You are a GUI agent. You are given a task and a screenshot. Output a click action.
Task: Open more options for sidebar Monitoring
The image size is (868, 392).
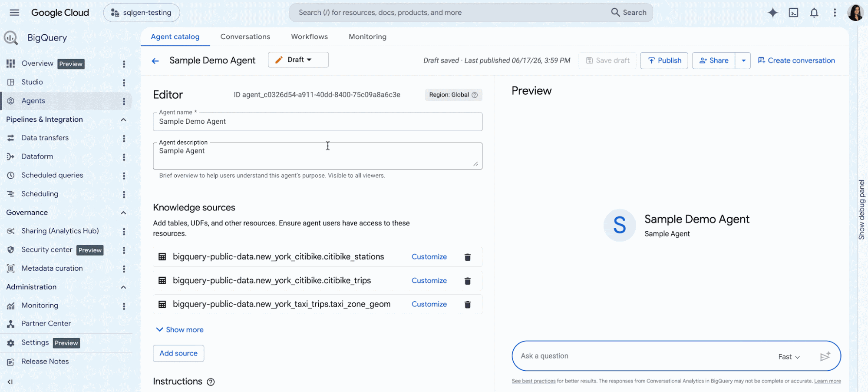[124, 306]
